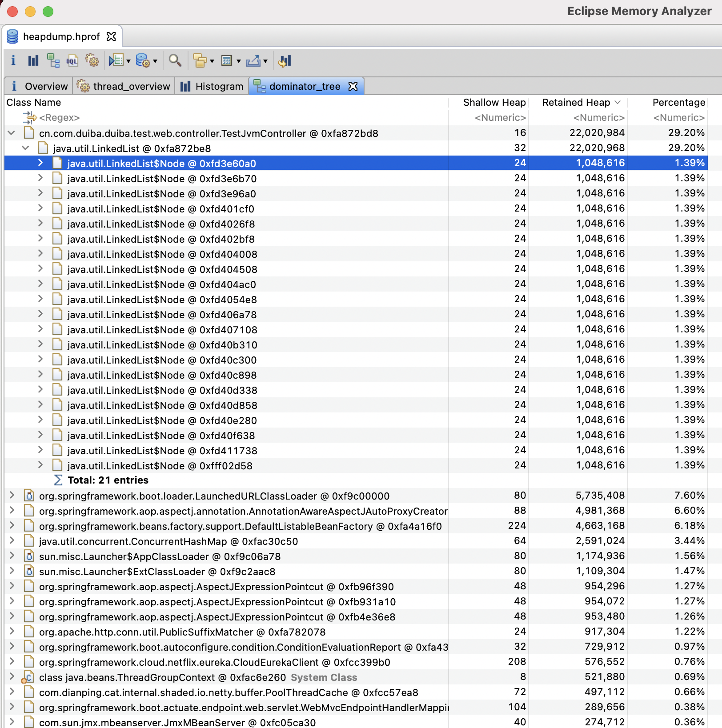Select the dominator_tree tab
The height and width of the screenshot is (728, 722).
pos(305,86)
